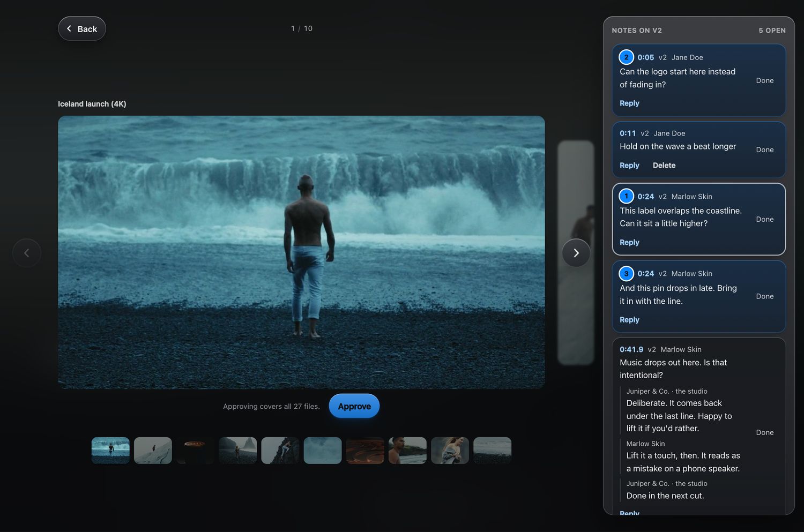The image size is (804, 532).
Task: Mark coastline label note as Done
Action: (x=765, y=219)
